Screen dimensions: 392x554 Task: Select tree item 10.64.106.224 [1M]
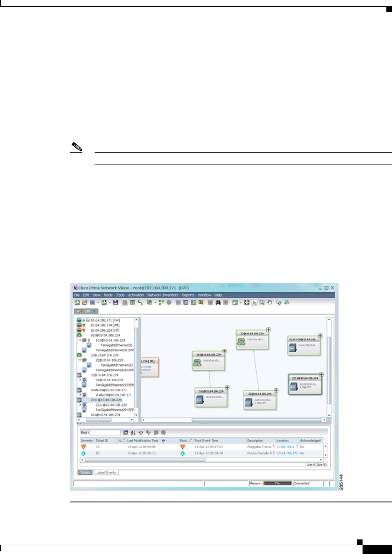[x=105, y=330]
